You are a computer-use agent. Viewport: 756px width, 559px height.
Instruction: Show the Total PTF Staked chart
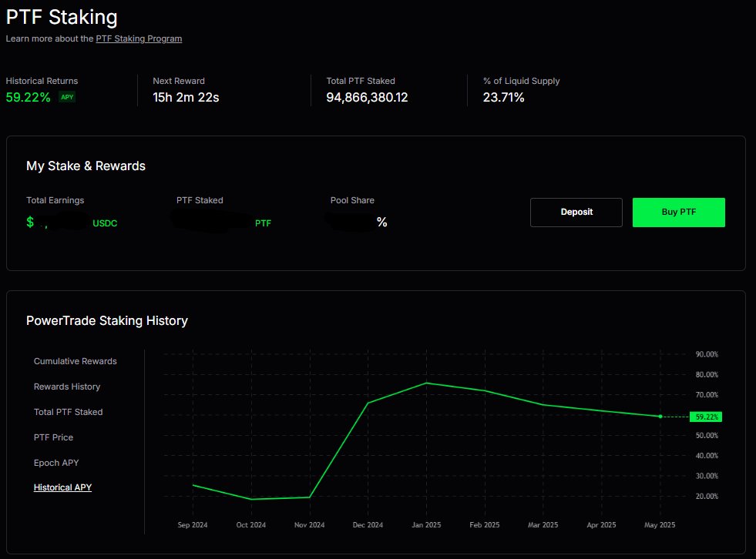(68, 412)
